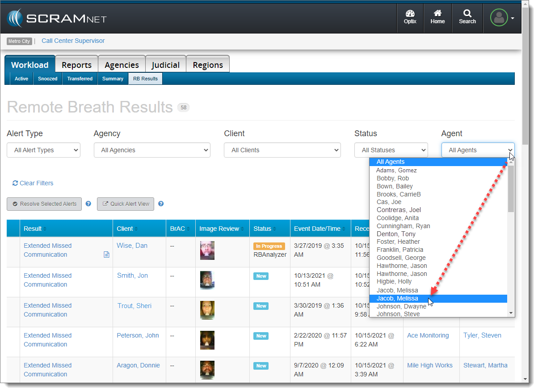The width and height of the screenshot is (538, 392).
Task: Click the agent list scrollbar down arrow
Action: click(511, 313)
